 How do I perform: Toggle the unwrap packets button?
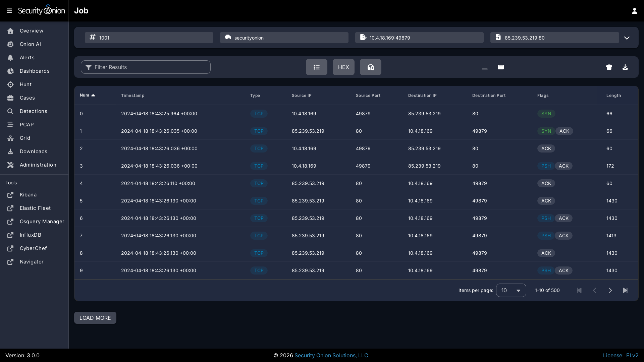click(370, 67)
